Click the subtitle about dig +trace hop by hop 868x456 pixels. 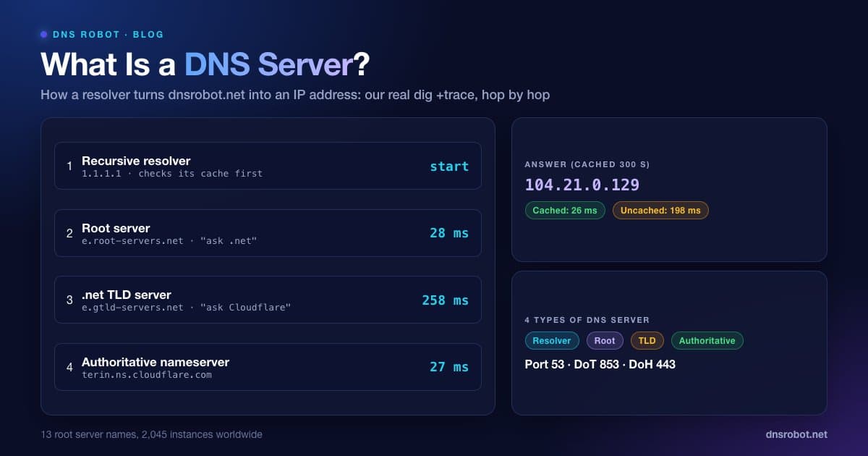[295, 95]
